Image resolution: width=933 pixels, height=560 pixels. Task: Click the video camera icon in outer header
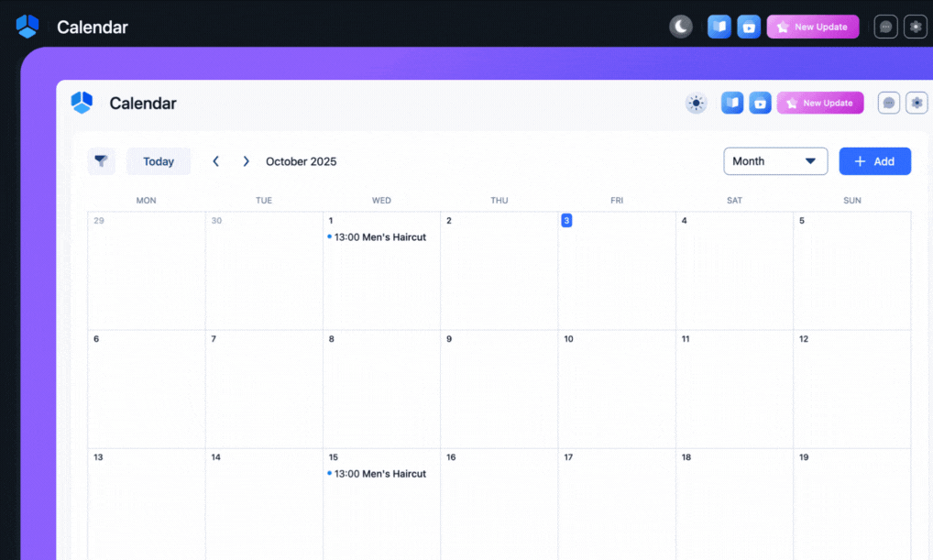coord(749,27)
